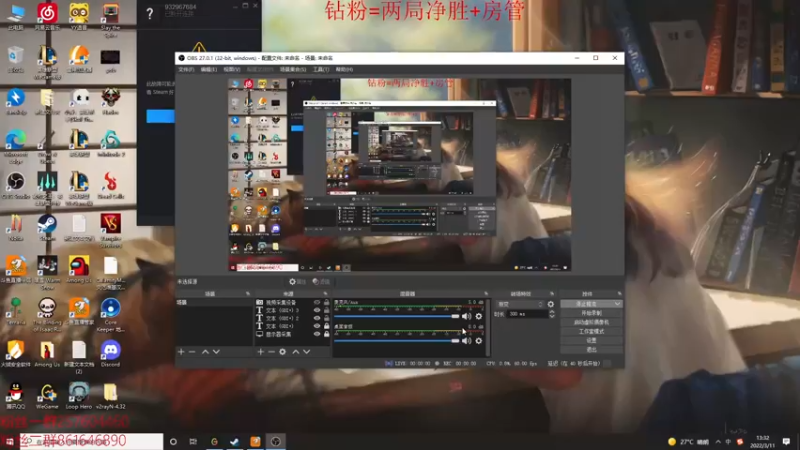
Task: Open Discord desktop shortcut
Action: pyautogui.click(x=110, y=354)
